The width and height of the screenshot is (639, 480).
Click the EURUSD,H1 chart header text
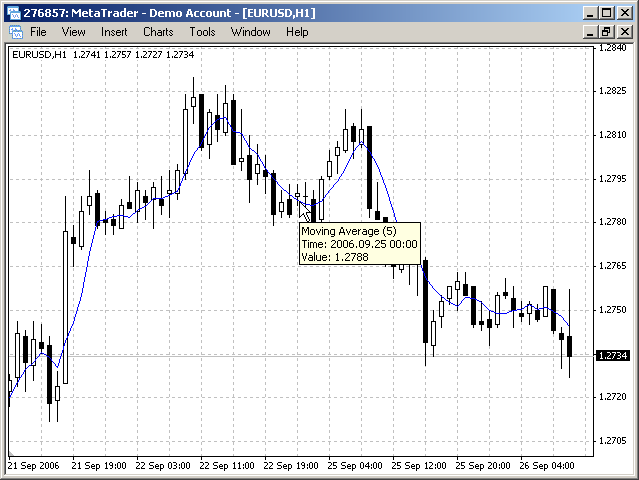point(103,55)
